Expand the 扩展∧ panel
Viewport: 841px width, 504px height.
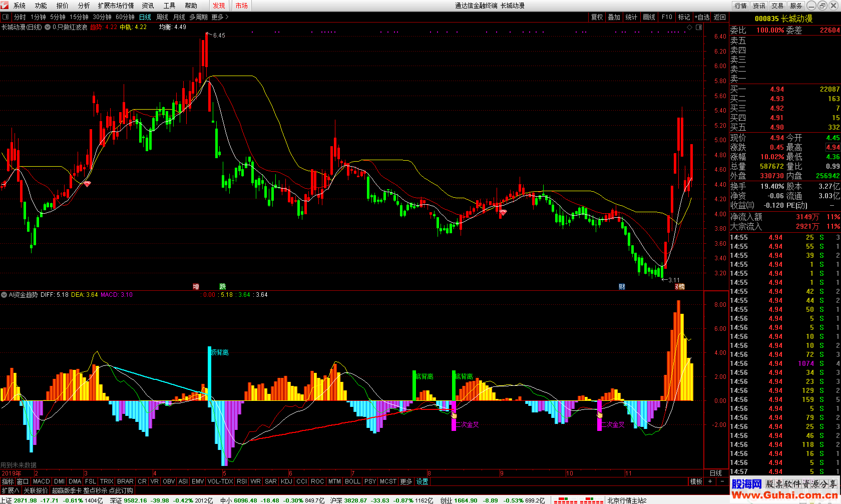click(x=10, y=490)
